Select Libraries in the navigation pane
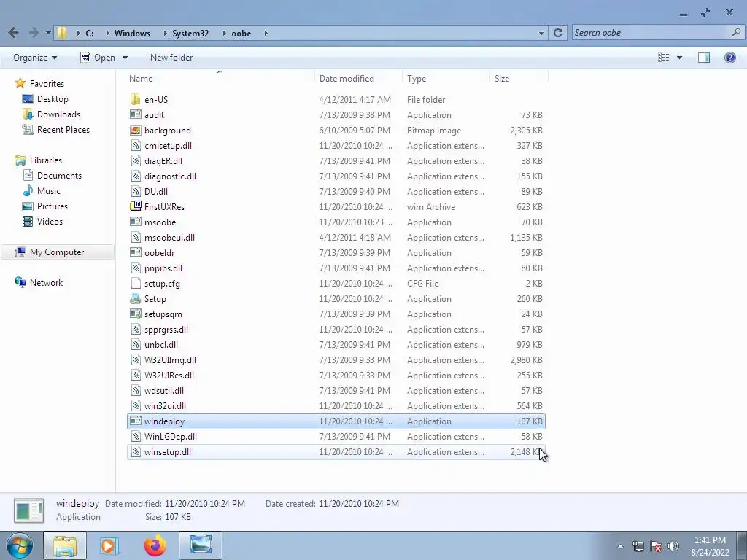Viewport: 747px width, 560px height. (46, 160)
